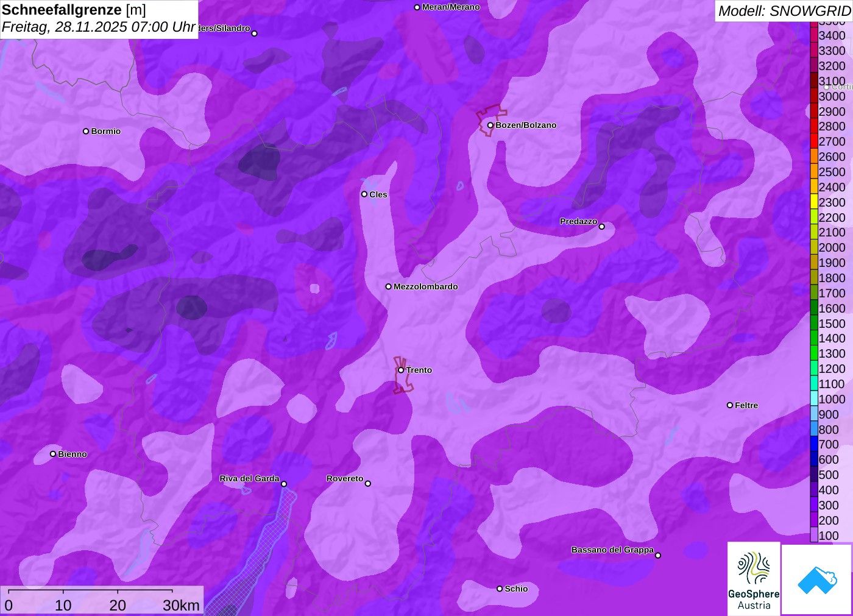Click the orange 2500 legend swatch
The width and height of the screenshot is (853, 616).
point(814,172)
